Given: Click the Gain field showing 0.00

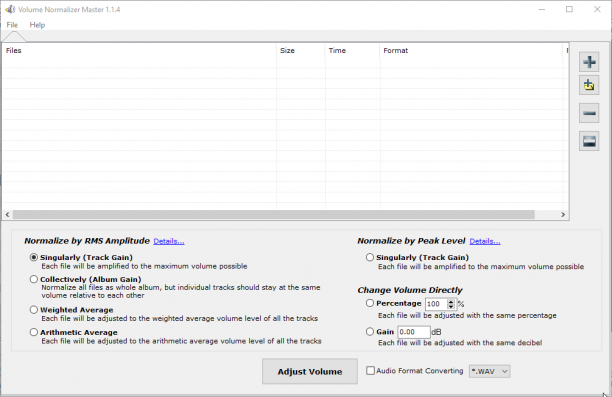Looking at the screenshot, I should pyautogui.click(x=414, y=332).
